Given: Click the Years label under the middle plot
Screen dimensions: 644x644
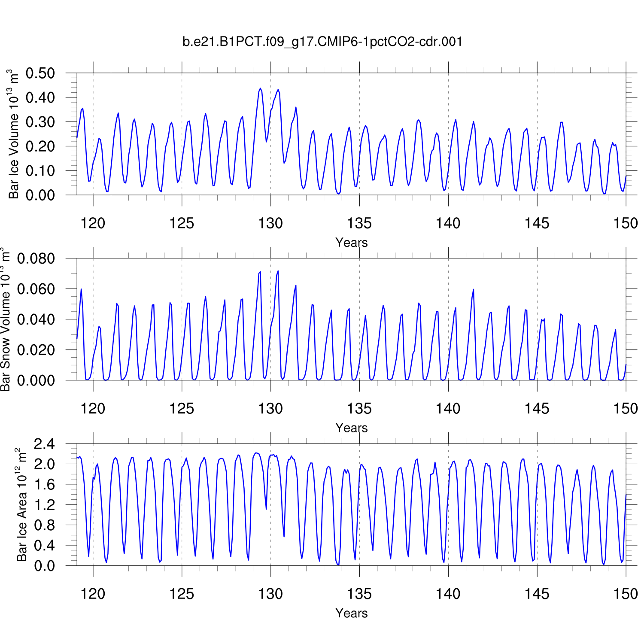Looking at the screenshot, I should [351, 428].
